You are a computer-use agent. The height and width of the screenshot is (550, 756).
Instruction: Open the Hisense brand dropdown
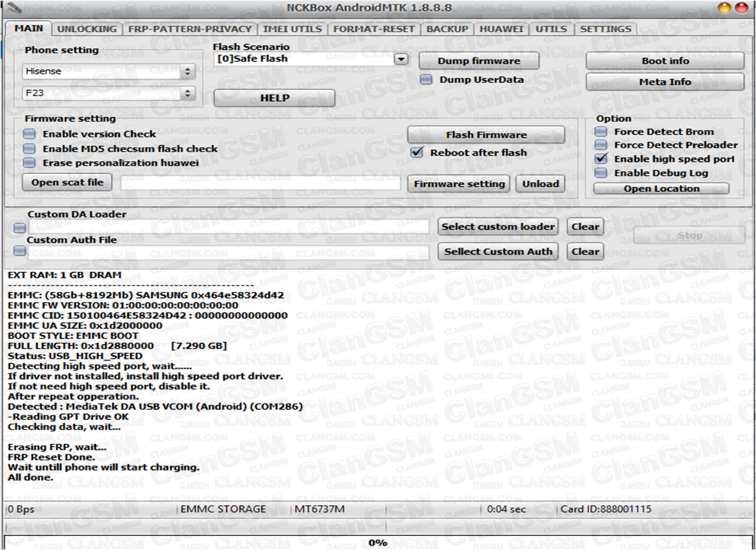pos(109,71)
